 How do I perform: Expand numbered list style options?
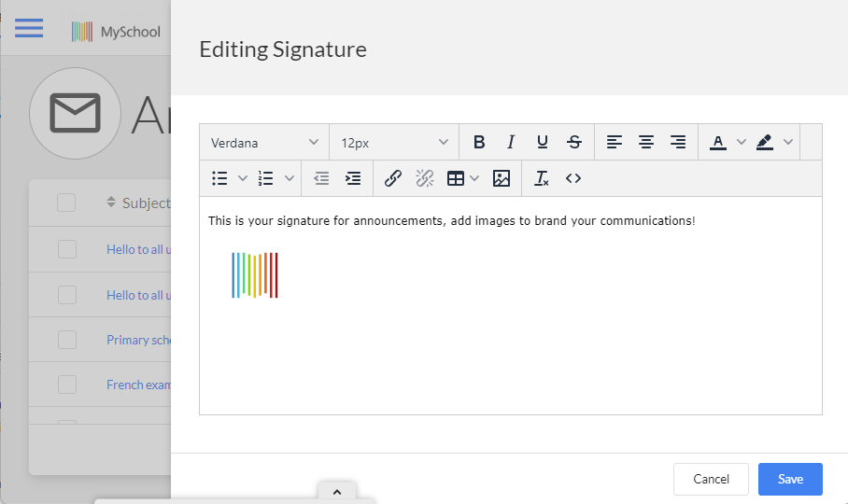tap(290, 178)
